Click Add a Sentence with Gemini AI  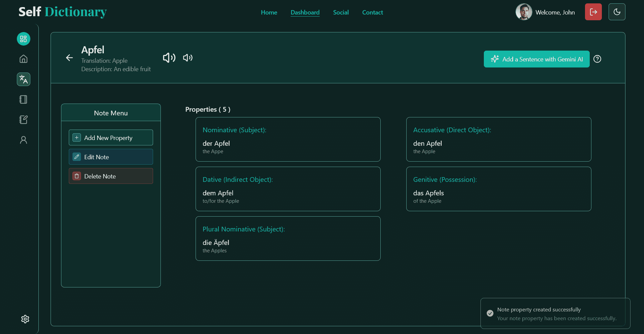point(536,59)
